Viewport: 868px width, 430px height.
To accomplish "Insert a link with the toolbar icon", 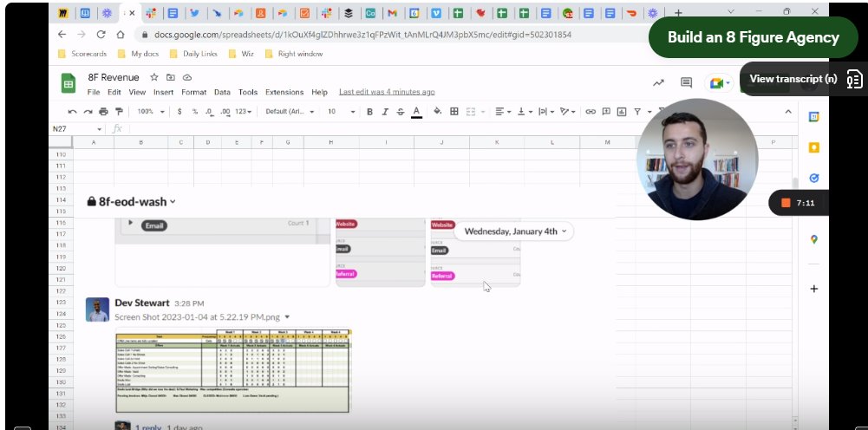I will [591, 112].
